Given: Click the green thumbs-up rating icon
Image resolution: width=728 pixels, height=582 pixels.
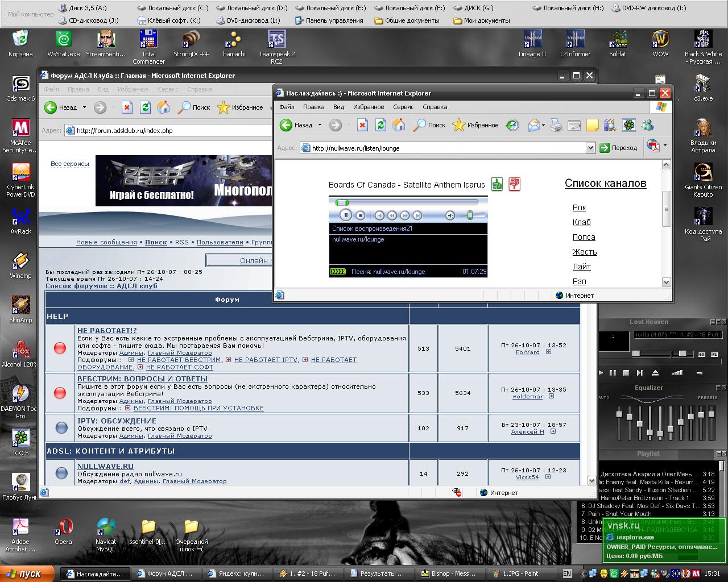Looking at the screenshot, I should tap(497, 184).
